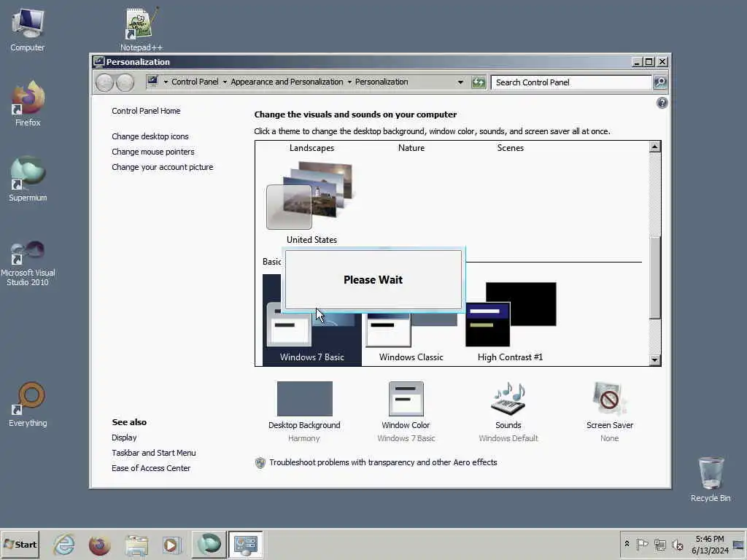Launch Firefox from the taskbar
Image resolution: width=747 pixels, height=560 pixels.
pyautogui.click(x=99, y=544)
